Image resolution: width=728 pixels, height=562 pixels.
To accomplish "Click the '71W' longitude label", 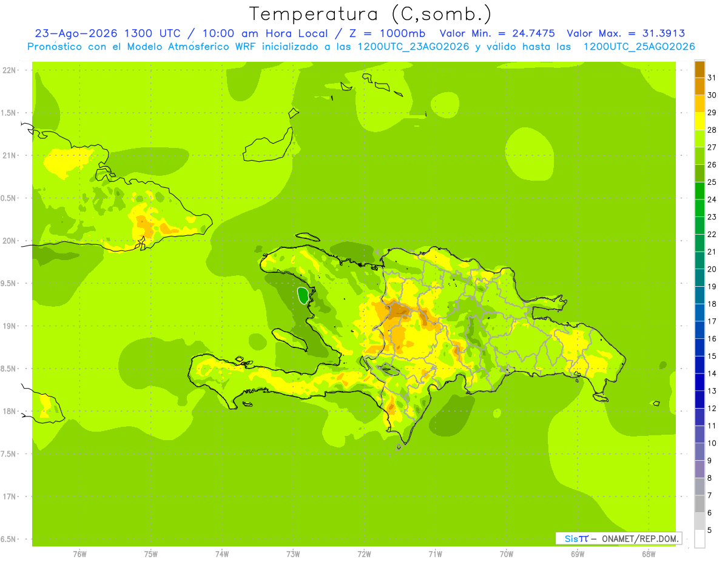I will tap(435, 555).
